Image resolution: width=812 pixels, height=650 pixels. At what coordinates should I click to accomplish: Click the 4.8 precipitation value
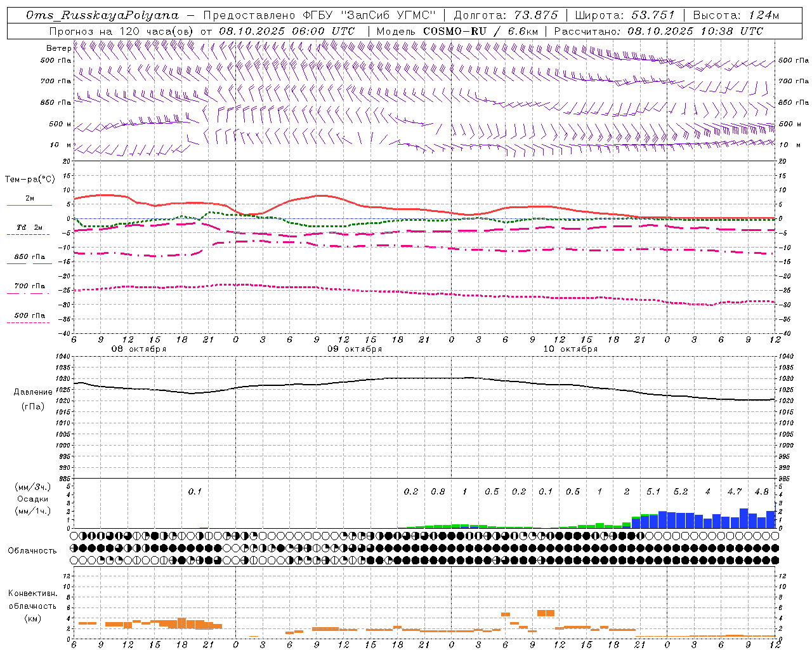pos(761,491)
